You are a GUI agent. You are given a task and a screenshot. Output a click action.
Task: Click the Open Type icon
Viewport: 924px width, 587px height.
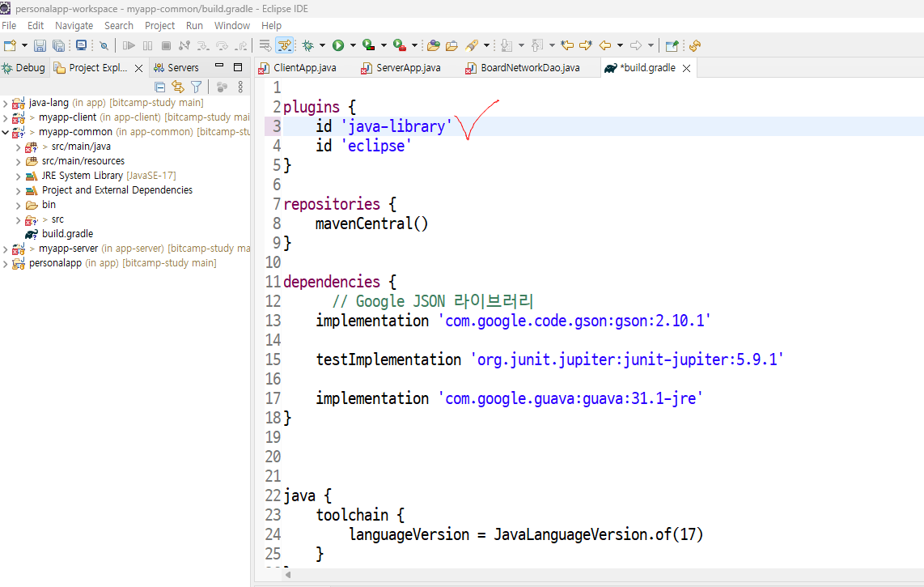tap(434, 45)
